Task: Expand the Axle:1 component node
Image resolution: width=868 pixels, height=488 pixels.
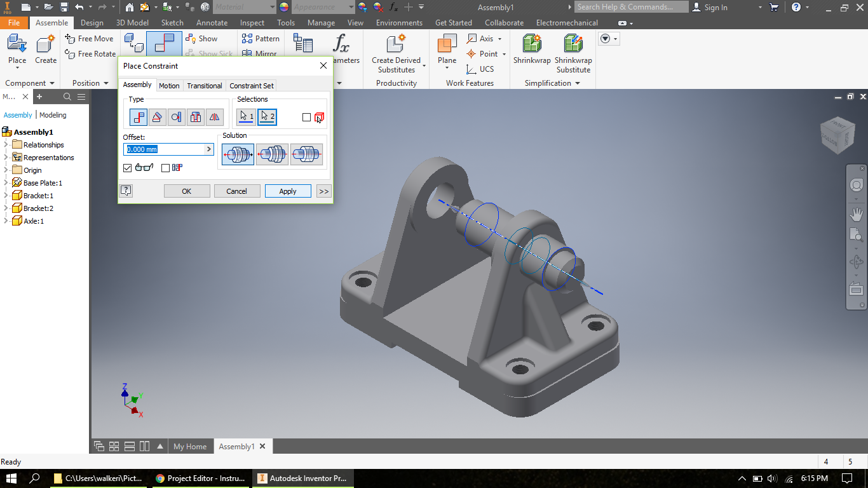Action: [x=5, y=220]
